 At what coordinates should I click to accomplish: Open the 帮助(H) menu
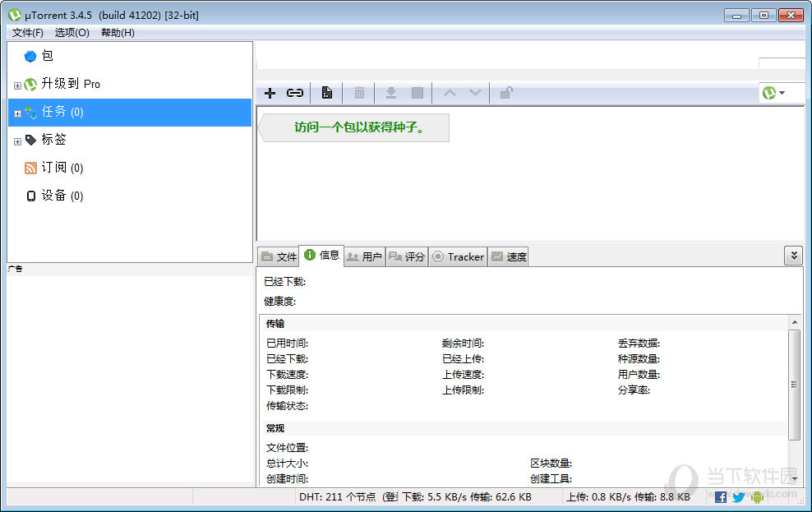click(118, 33)
